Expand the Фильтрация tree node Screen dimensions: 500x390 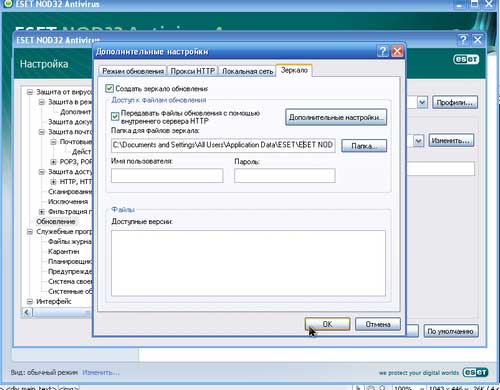point(42,212)
